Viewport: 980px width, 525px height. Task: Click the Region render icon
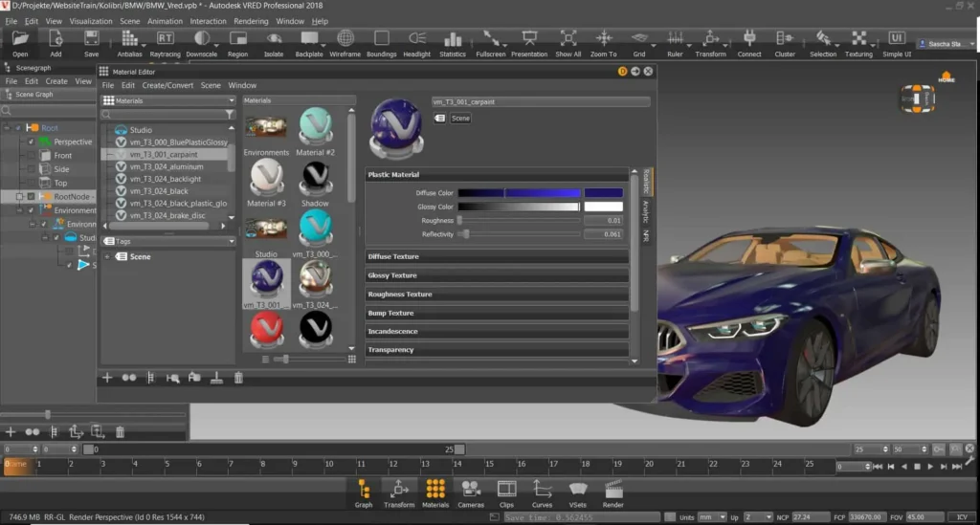click(x=237, y=38)
